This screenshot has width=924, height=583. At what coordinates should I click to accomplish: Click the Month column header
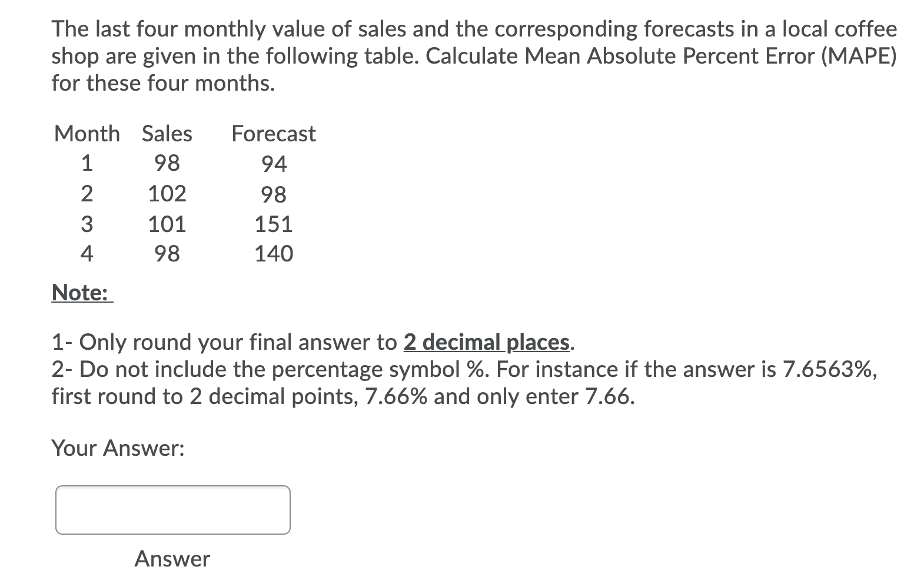click(87, 134)
